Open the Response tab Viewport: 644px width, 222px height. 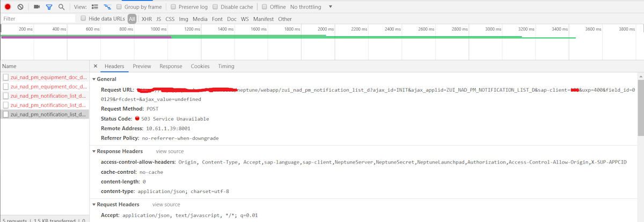(171, 66)
